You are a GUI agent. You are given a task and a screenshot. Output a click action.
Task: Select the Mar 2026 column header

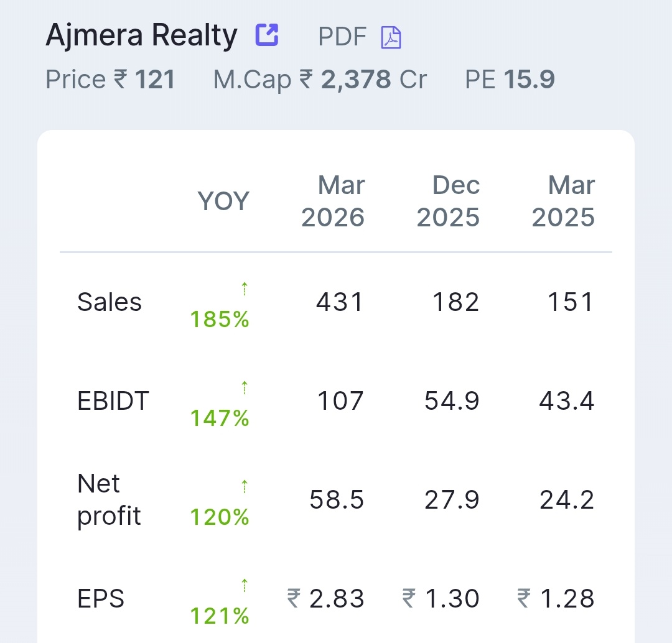point(333,201)
